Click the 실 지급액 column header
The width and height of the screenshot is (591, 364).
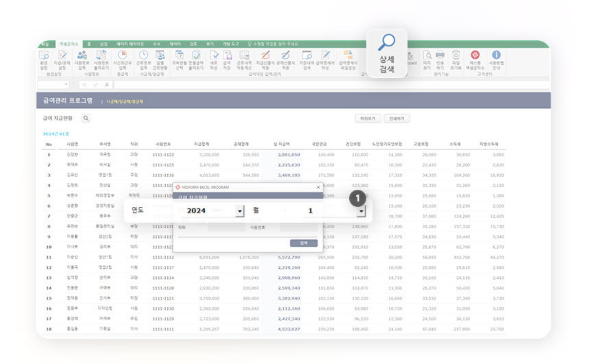282,144
